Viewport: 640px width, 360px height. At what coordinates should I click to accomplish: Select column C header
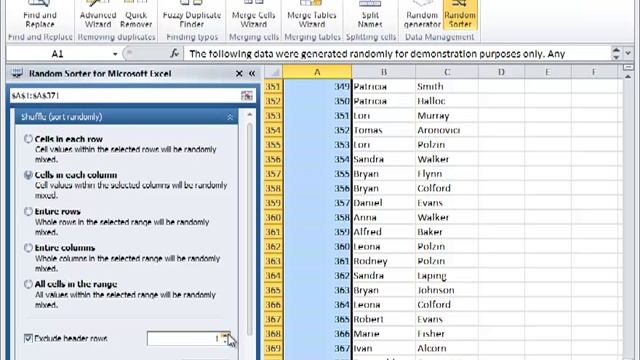447,72
